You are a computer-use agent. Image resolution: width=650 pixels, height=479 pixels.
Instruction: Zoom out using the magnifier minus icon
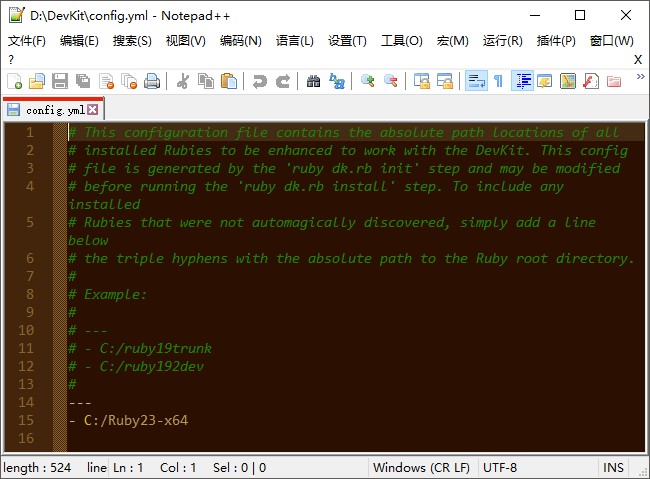(390, 81)
